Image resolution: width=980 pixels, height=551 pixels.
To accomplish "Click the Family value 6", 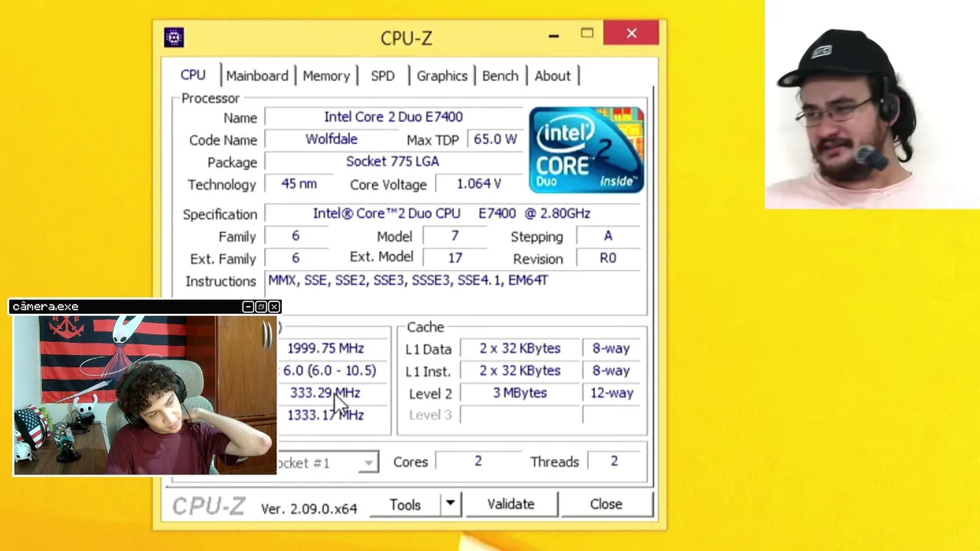I will click(x=296, y=236).
